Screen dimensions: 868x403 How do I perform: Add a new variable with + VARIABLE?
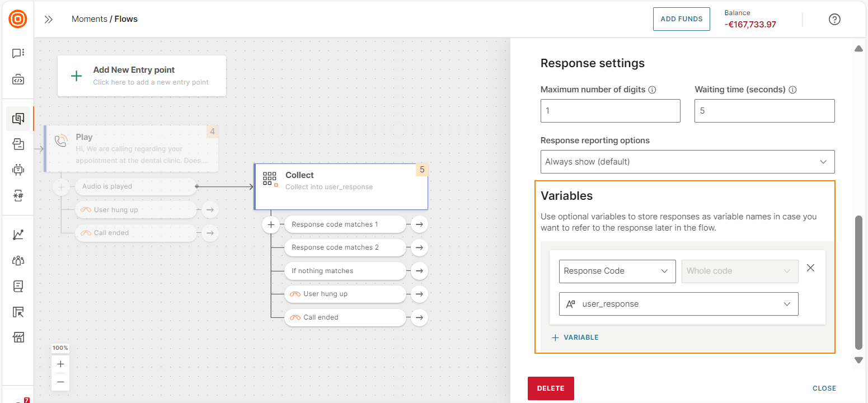tap(575, 338)
